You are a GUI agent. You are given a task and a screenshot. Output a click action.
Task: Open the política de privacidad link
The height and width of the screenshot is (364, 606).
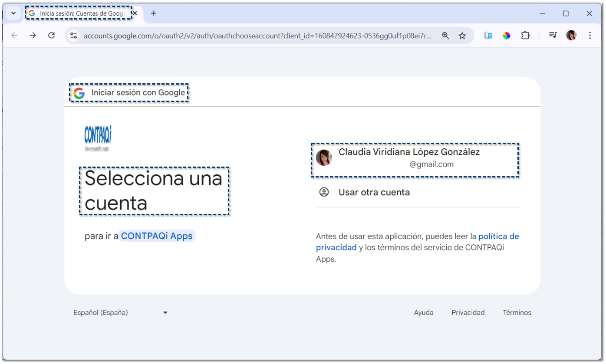click(498, 236)
